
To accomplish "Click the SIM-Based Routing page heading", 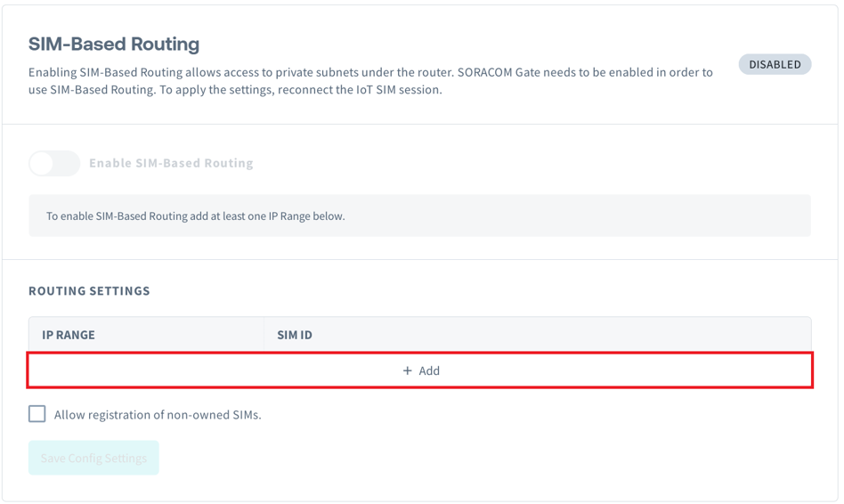I will (x=114, y=44).
